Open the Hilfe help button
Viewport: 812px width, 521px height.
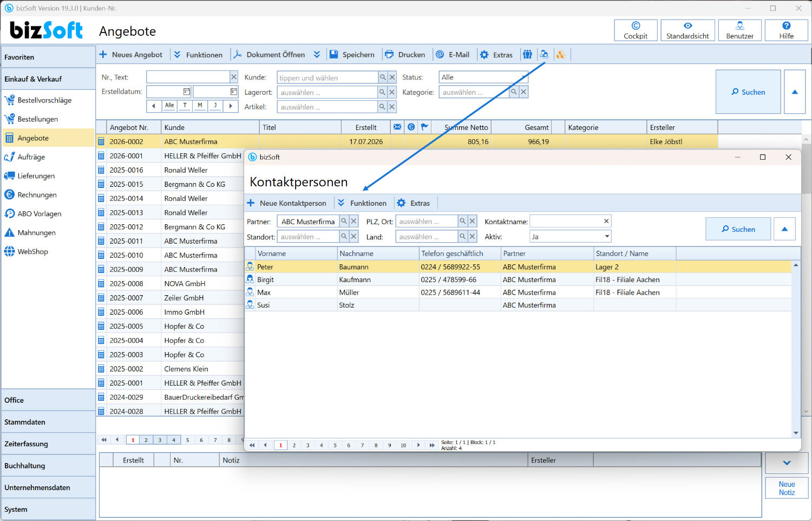coord(786,30)
